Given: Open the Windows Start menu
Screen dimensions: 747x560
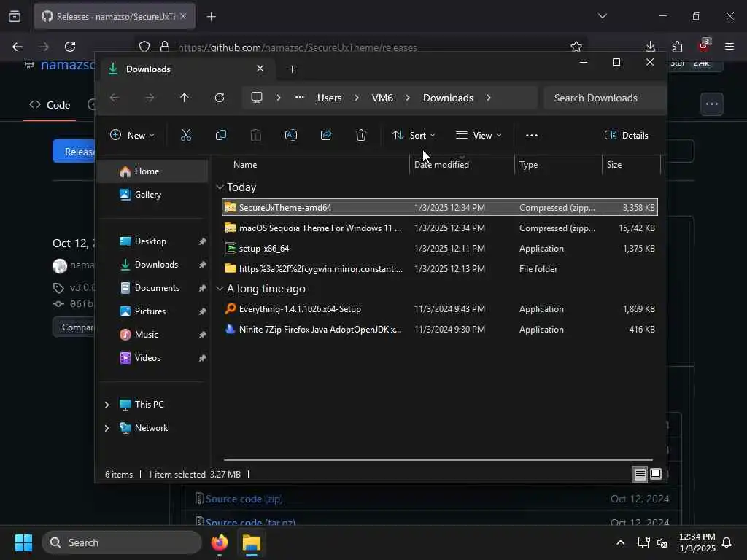Looking at the screenshot, I should (x=23, y=542).
